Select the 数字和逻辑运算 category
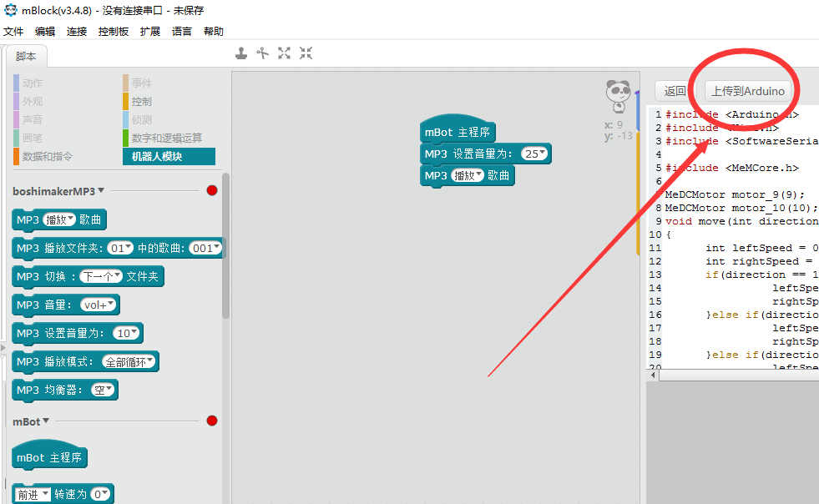Screen dimensions: 819x504 [x=167, y=138]
